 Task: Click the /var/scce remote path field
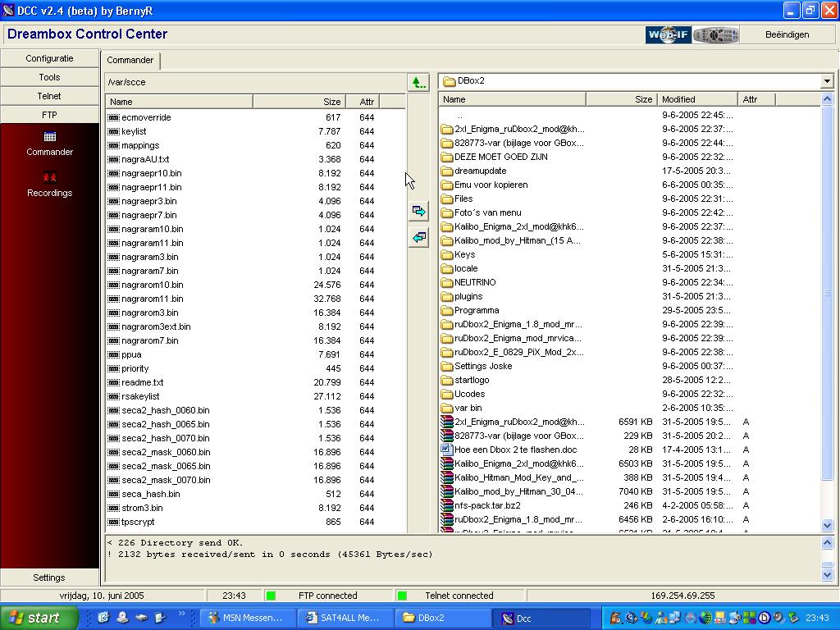tap(256, 83)
